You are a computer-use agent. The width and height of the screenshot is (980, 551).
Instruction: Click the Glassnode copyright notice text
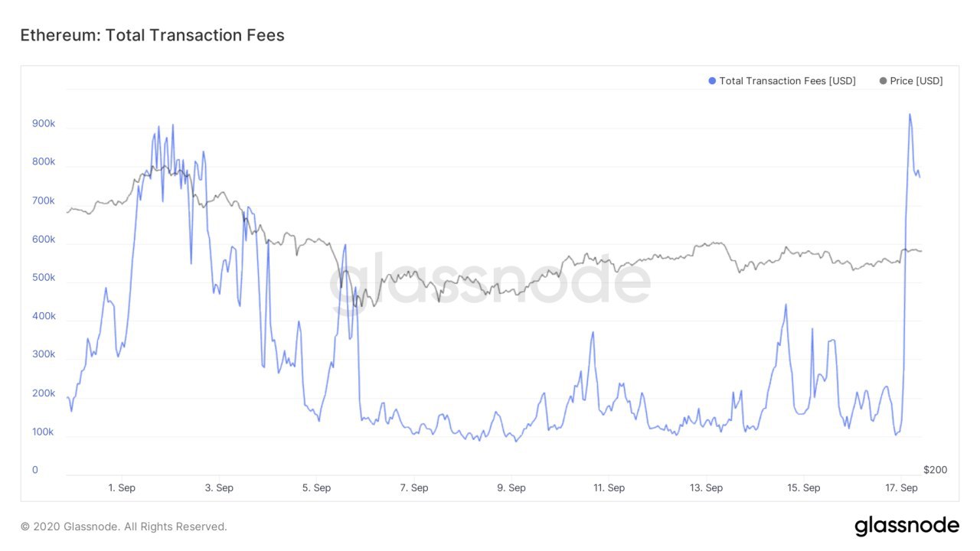tap(124, 527)
